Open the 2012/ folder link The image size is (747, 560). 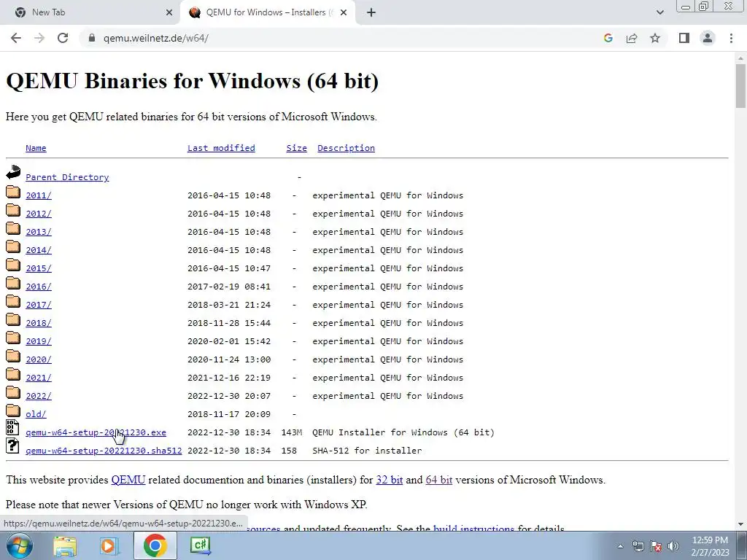point(38,214)
